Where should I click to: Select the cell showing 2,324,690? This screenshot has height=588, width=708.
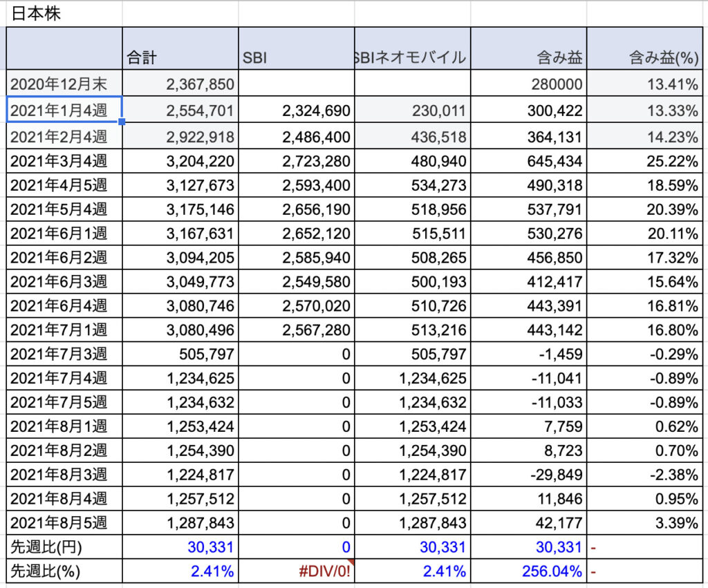296,109
